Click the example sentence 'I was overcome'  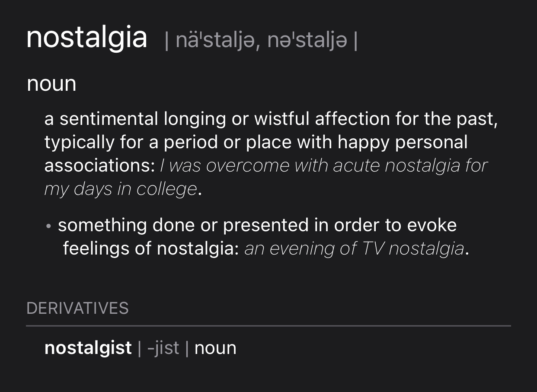click(224, 166)
